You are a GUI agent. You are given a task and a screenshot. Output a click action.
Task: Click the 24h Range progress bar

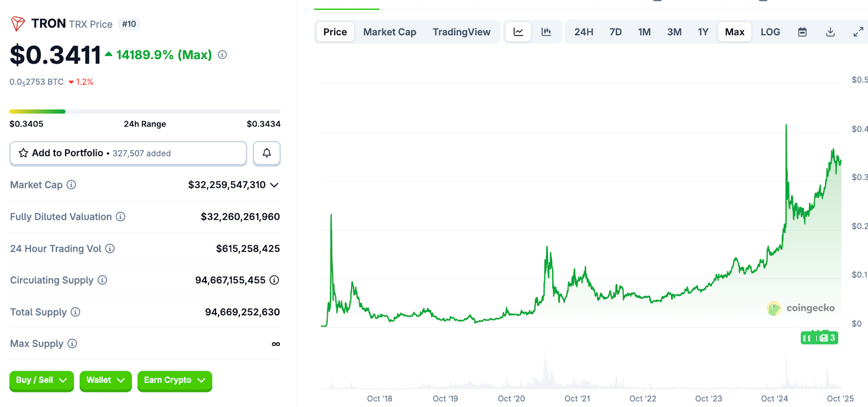tap(145, 111)
